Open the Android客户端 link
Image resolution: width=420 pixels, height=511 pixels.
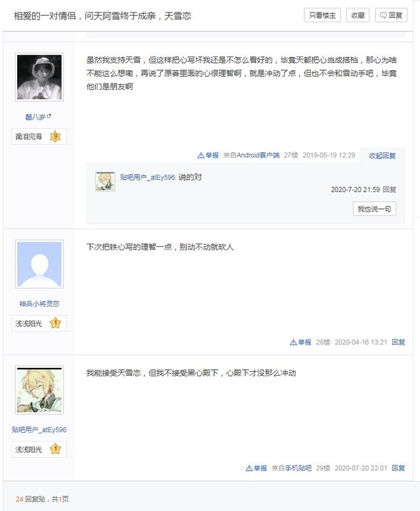point(258,155)
